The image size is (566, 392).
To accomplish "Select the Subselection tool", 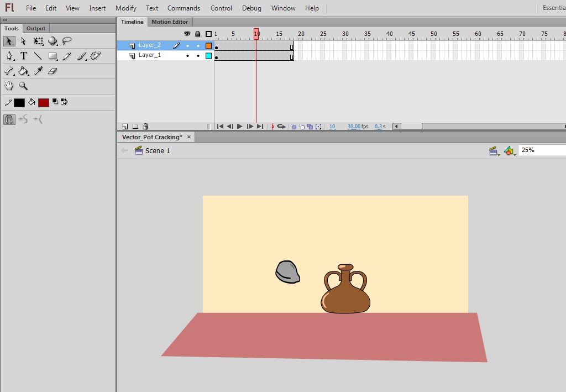I will click(x=23, y=41).
